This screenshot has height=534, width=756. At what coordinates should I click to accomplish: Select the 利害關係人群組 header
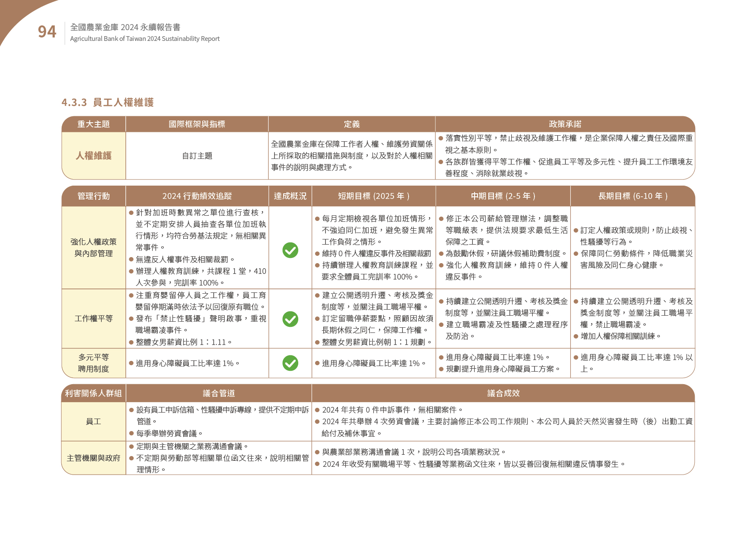pyautogui.click(x=94, y=394)
